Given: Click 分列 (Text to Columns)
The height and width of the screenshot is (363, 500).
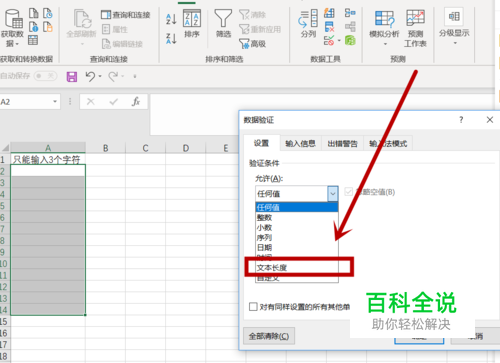Looking at the screenshot, I should click(308, 24).
